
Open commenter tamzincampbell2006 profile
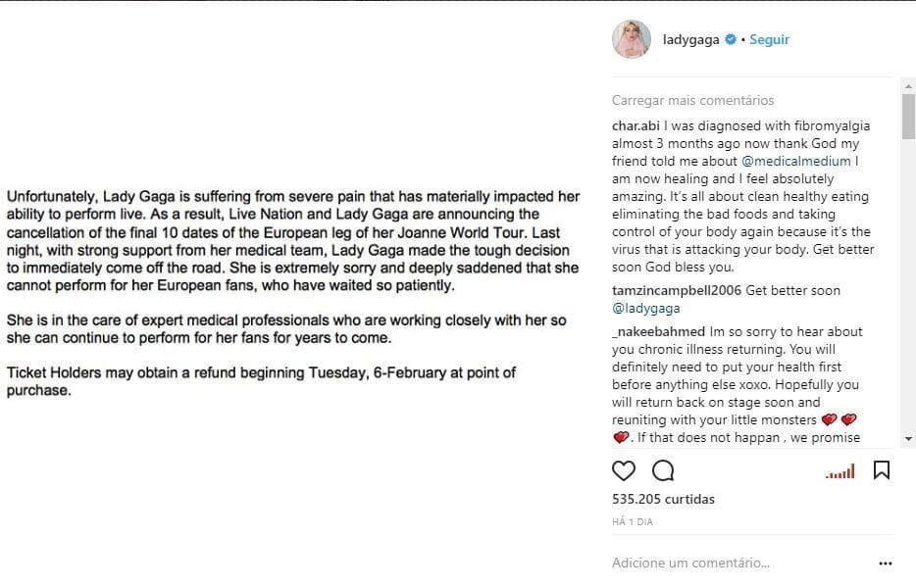coord(677,290)
